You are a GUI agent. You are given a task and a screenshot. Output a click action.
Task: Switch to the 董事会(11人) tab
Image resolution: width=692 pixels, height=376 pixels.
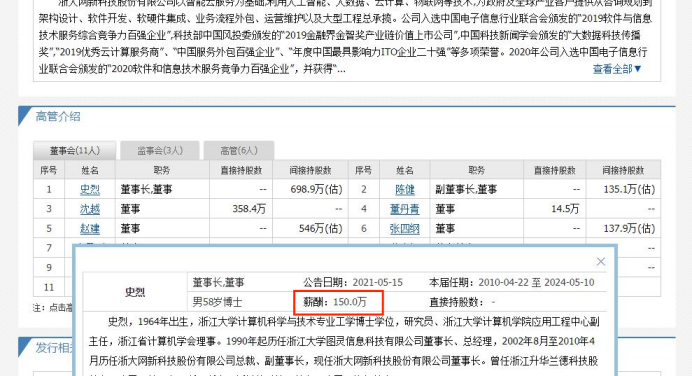[75, 150]
